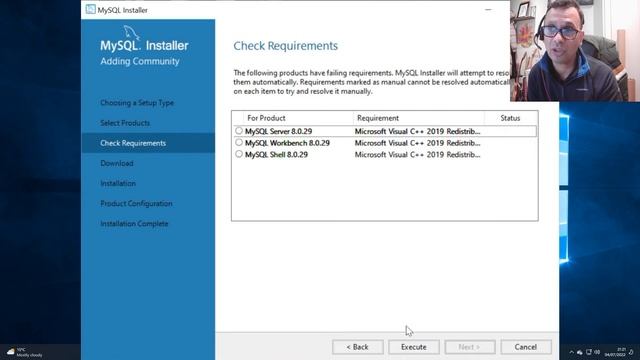640x360 pixels.
Task: Click the volume icon in the system tray
Action: point(597,352)
